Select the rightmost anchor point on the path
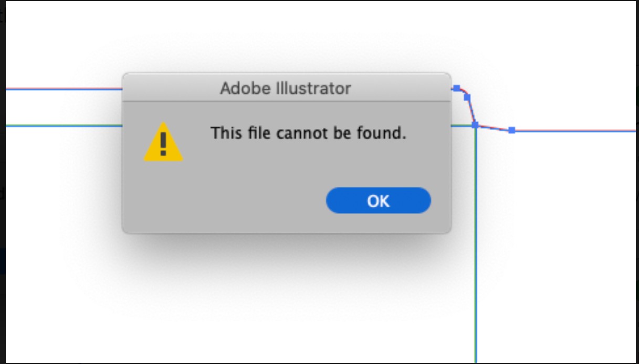Image resolution: width=639 pixels, height=364 pixels. click(x=512, y=130)
